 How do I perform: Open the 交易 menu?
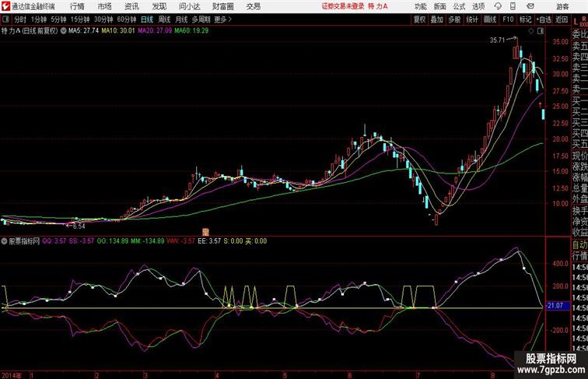[x=253, y=6]
